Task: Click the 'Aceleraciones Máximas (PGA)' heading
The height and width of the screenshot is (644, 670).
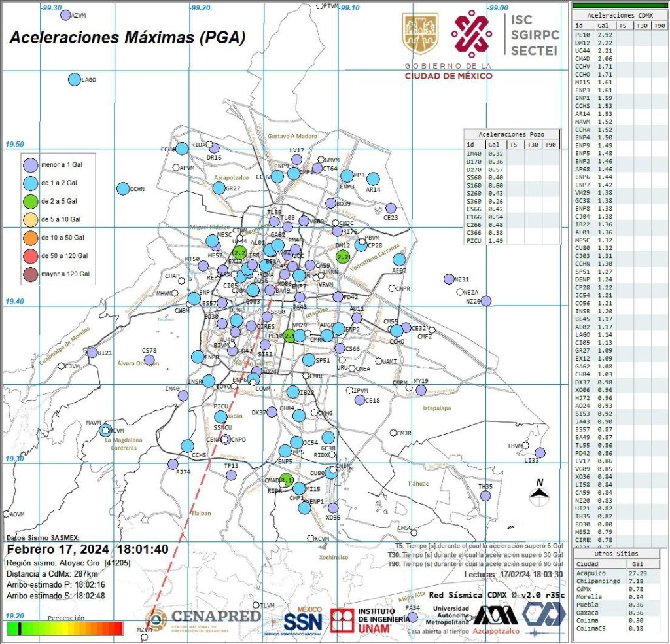Action: [128, 37]
